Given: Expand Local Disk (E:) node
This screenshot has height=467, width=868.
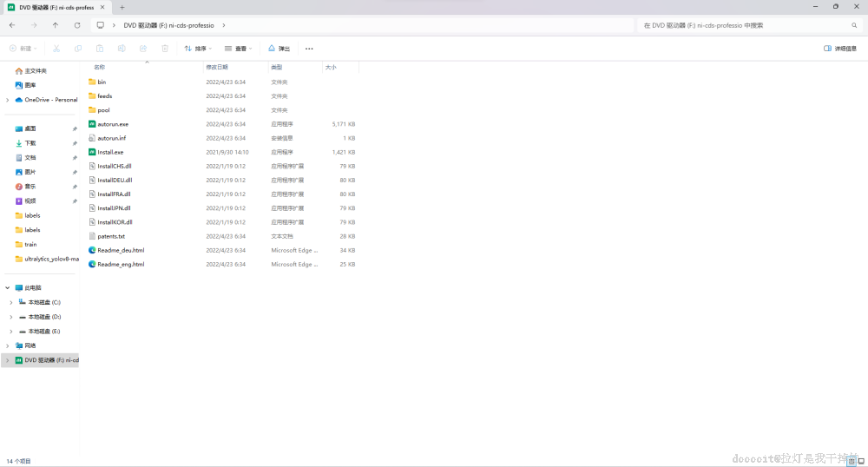Looking at the screenshot, I should 11,332.
